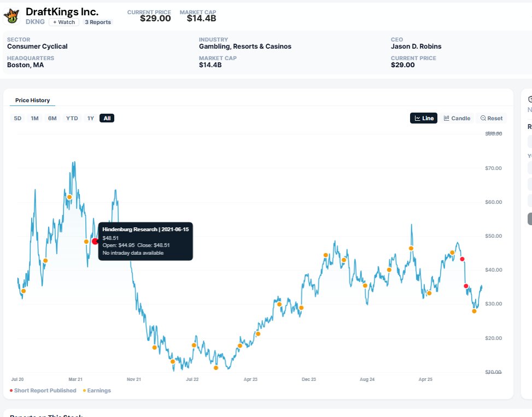Click the earnings dot at the 2024 price spike
This screenshot has height=417, width=532.
click(x=411, y=248)
